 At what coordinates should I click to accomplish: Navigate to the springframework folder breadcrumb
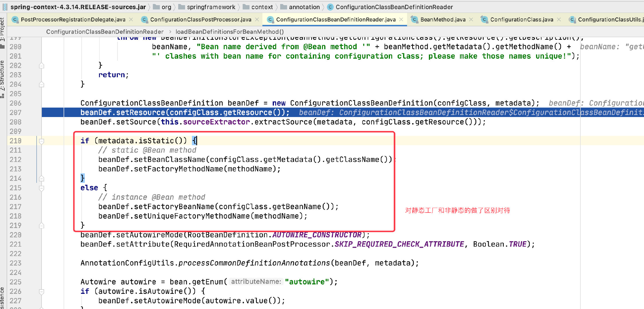[211, 7]
